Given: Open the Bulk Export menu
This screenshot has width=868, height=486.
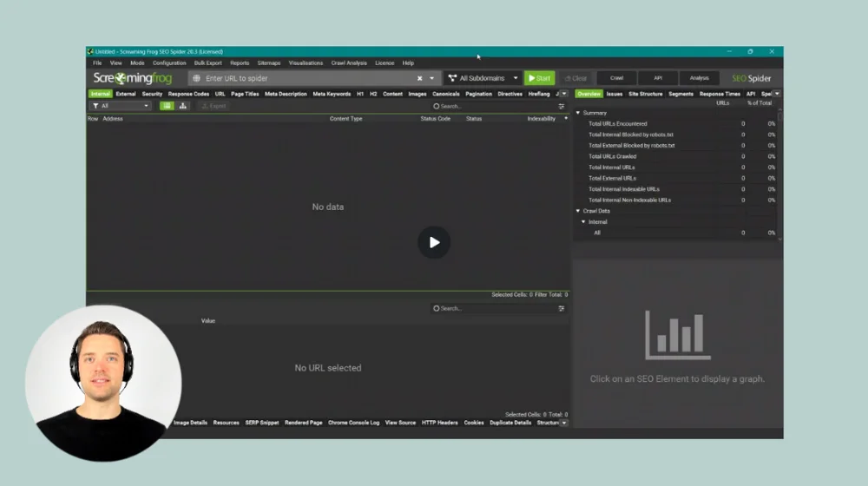Looking at the screenshot, I should click(208, 63).
